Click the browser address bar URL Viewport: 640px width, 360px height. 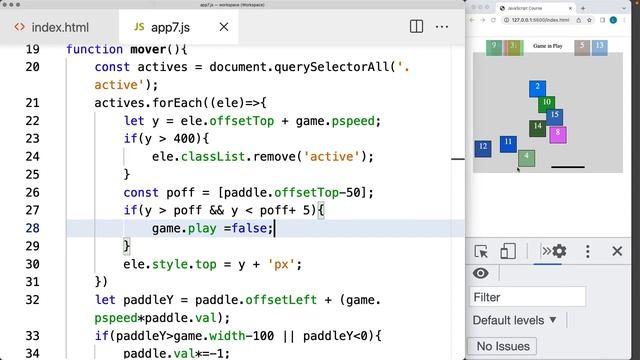pyautogui.click(x=540, y=20)
